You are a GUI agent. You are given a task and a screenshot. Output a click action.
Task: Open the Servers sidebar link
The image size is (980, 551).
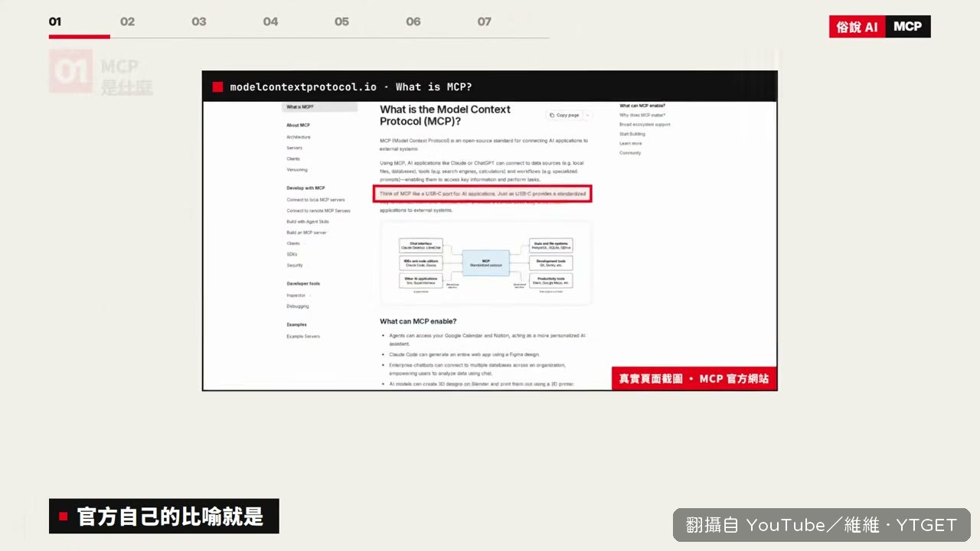pos(295,148)
